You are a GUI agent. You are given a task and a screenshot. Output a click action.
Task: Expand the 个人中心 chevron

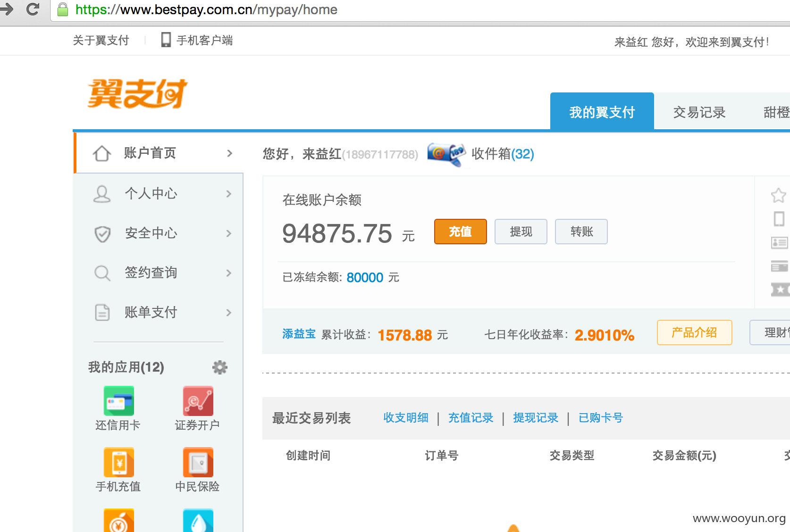pos(229,194)
